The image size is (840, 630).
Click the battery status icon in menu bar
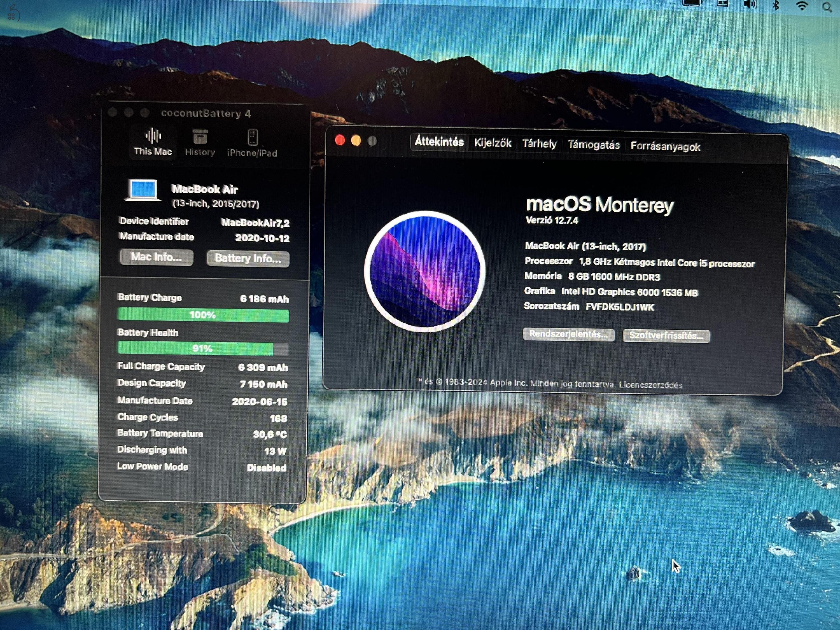(692, 3)
